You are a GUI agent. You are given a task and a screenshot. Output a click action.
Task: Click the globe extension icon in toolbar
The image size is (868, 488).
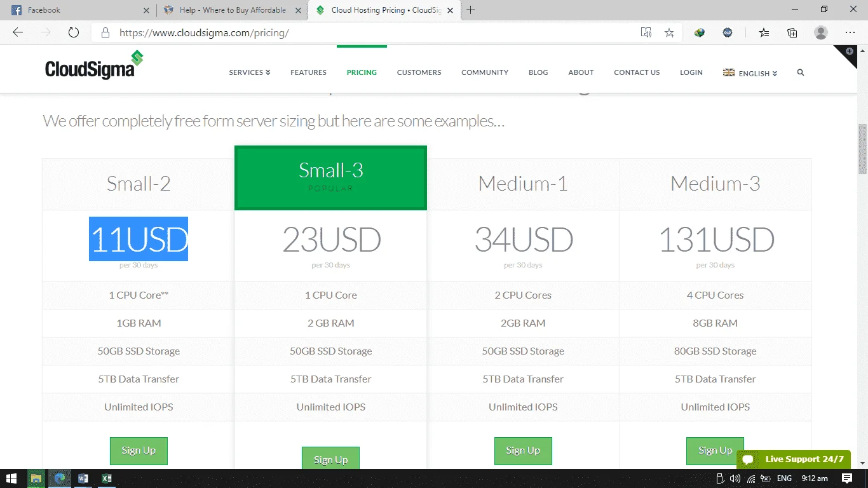tap(700, 32)
